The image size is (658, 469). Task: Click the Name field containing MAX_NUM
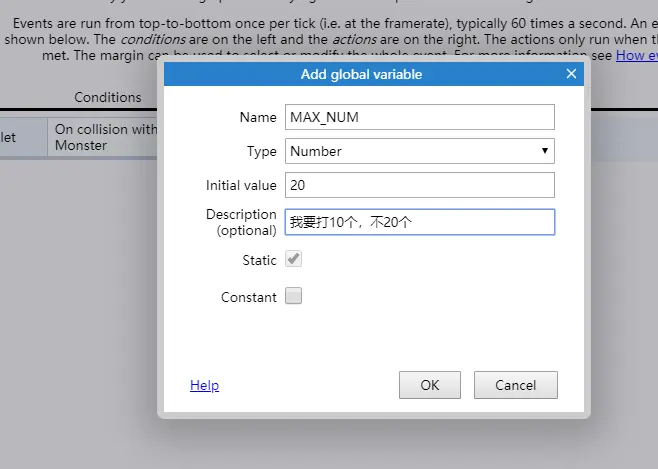(x=419, y=117)
